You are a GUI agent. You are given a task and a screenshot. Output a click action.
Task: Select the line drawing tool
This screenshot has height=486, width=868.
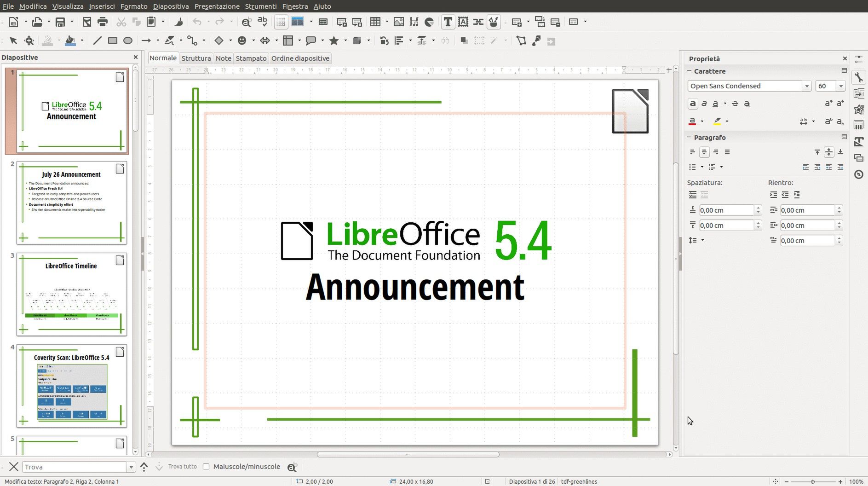(x=97, y=41)
